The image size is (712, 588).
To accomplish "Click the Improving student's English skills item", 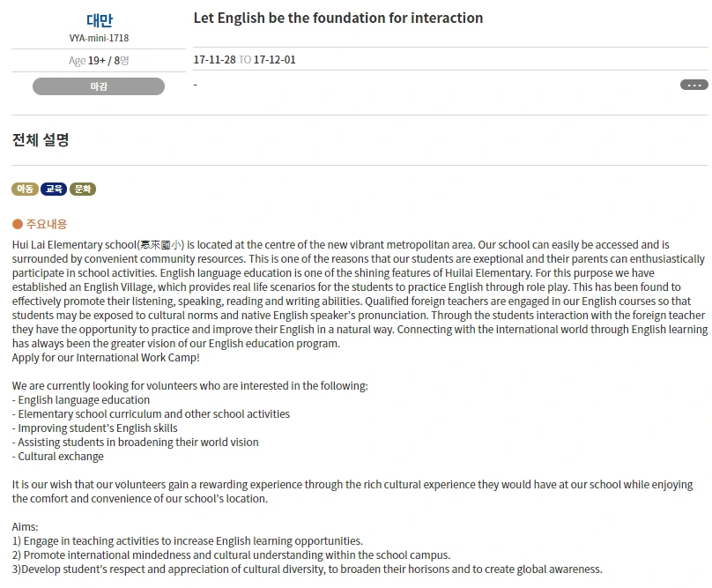I will [x=95, y=428].
